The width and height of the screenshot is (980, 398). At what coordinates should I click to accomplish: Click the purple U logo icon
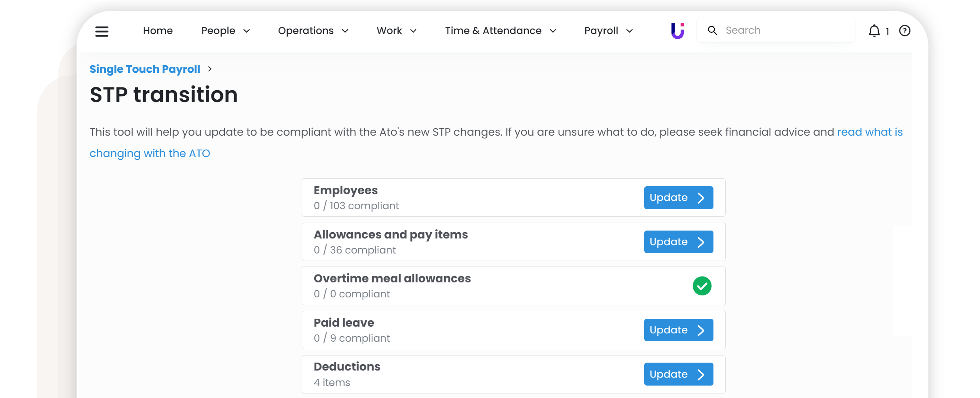click(x=677, y=31)
